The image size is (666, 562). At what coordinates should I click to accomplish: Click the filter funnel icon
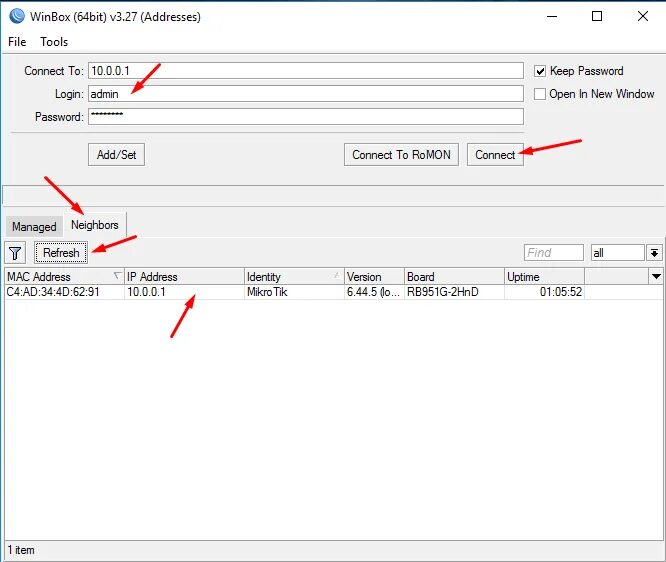coord(15,253)
